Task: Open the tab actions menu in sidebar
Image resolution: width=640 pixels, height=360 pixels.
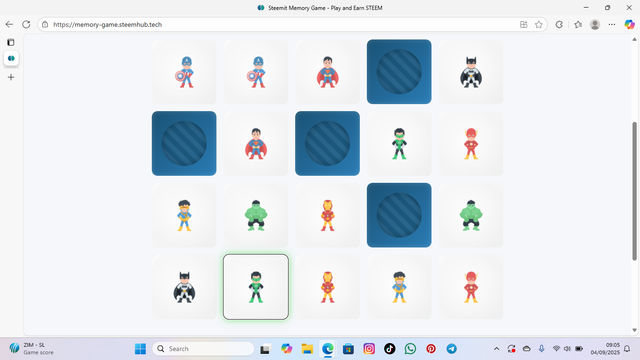Action: pyautogui.click(x=11, y=42)
